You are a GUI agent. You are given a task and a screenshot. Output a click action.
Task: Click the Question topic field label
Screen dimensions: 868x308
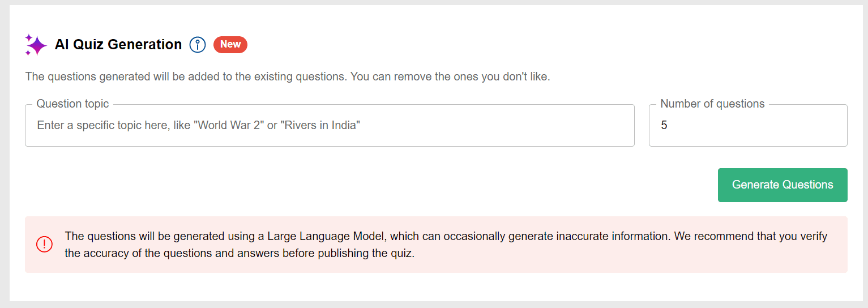pyautogui.click(x=72, y=104)
